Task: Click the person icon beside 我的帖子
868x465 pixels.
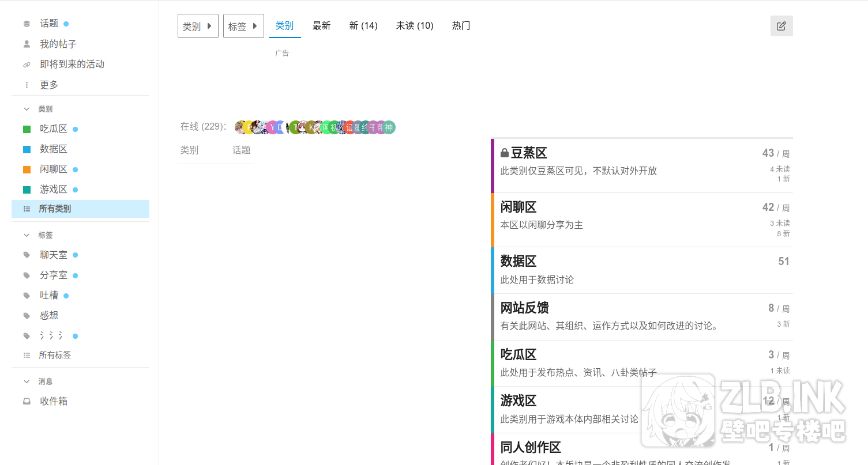Action: [27, 44]
